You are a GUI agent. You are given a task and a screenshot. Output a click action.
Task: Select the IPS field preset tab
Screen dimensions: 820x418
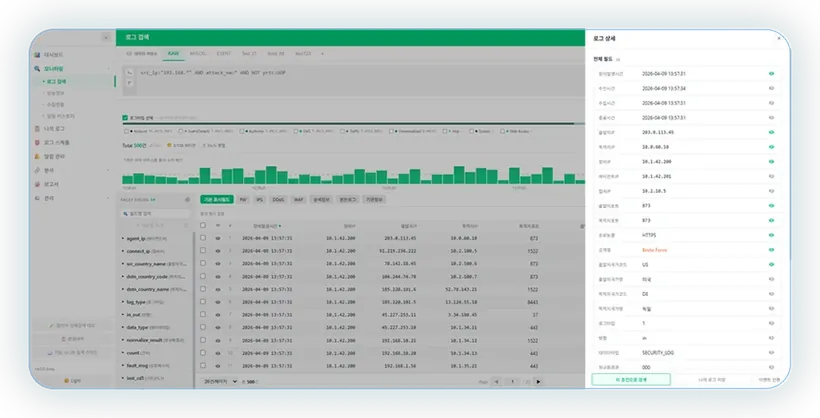(x=259, y=200)
